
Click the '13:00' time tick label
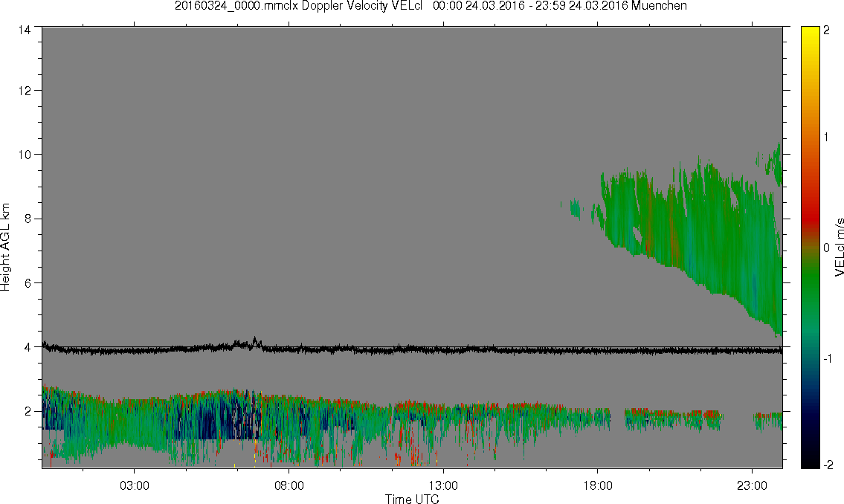[x=443, y=485]
